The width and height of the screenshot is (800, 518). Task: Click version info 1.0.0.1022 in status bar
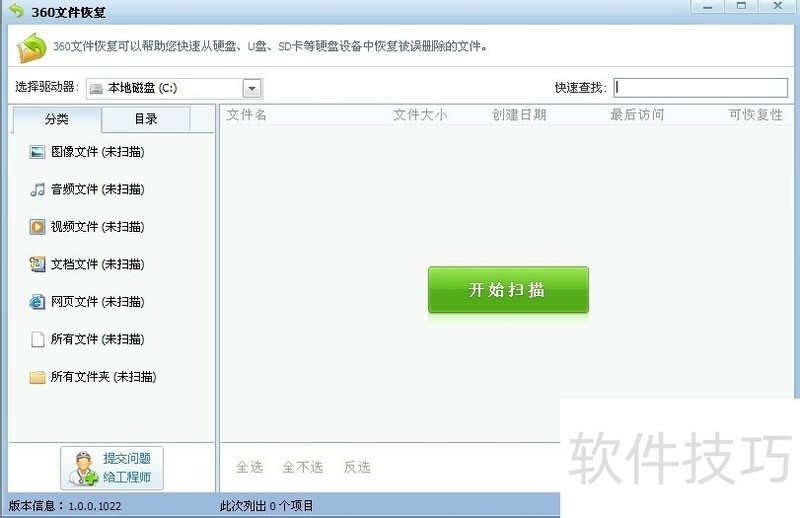coord(65,506)
